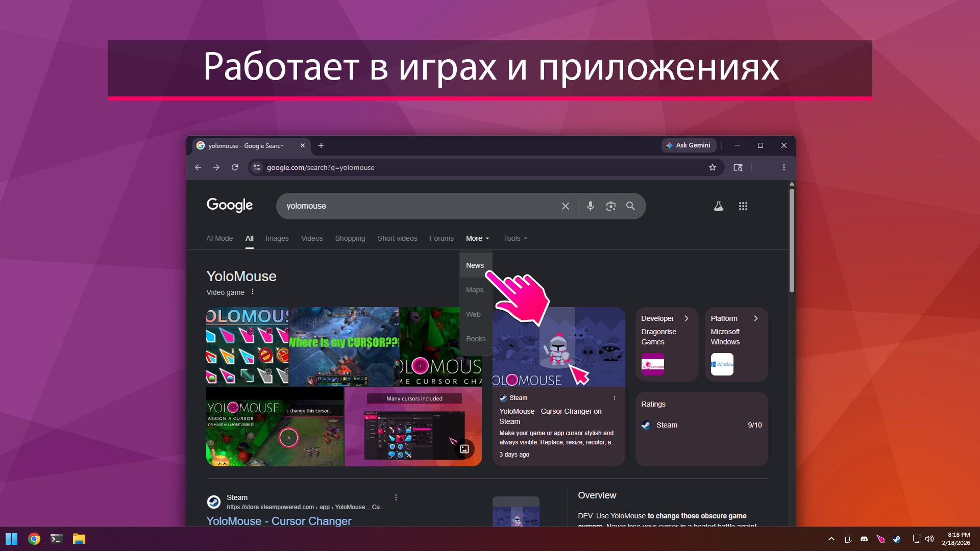This screenshot has height=551, width=980.
Task: Close the yolomouse Google Search tab
Action: (x=303, y=145)
